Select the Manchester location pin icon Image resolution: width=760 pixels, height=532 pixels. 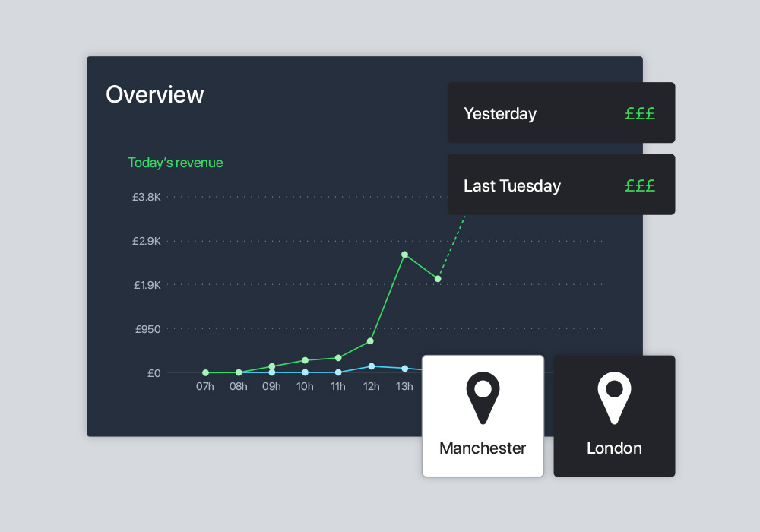pyautogui.click(x=483, y=398)
